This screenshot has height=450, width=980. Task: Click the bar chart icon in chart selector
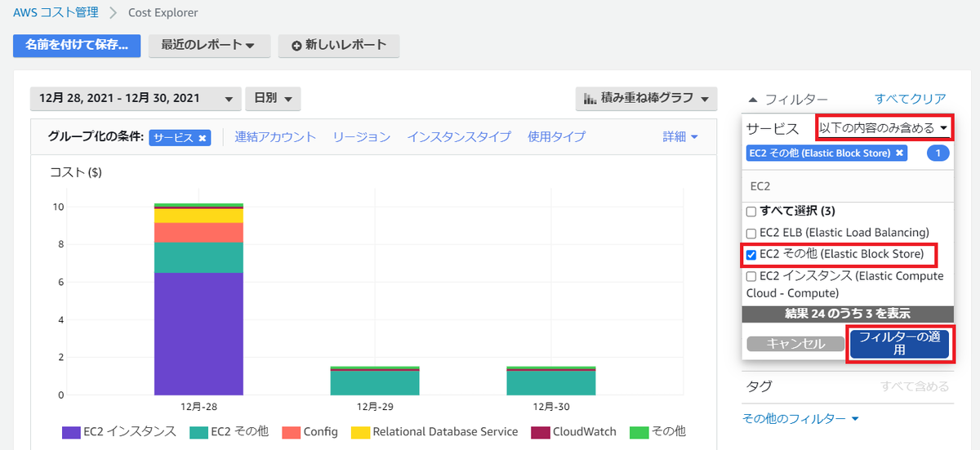coord(590,99)
